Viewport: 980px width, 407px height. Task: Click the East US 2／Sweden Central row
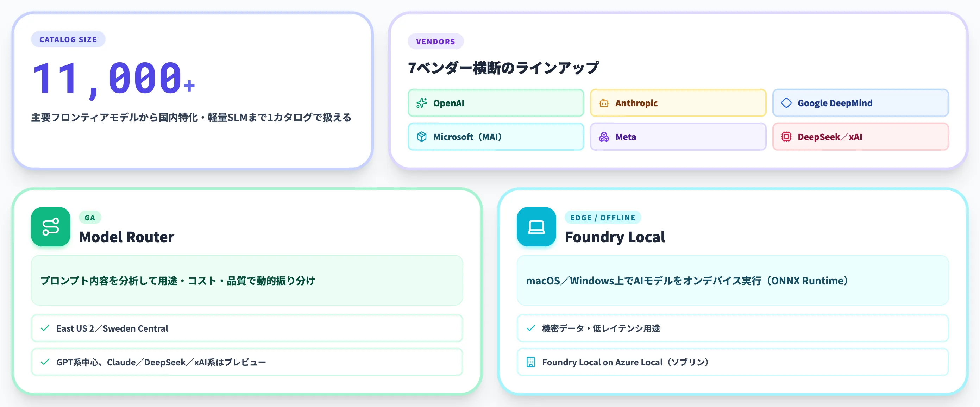point(247,328)
